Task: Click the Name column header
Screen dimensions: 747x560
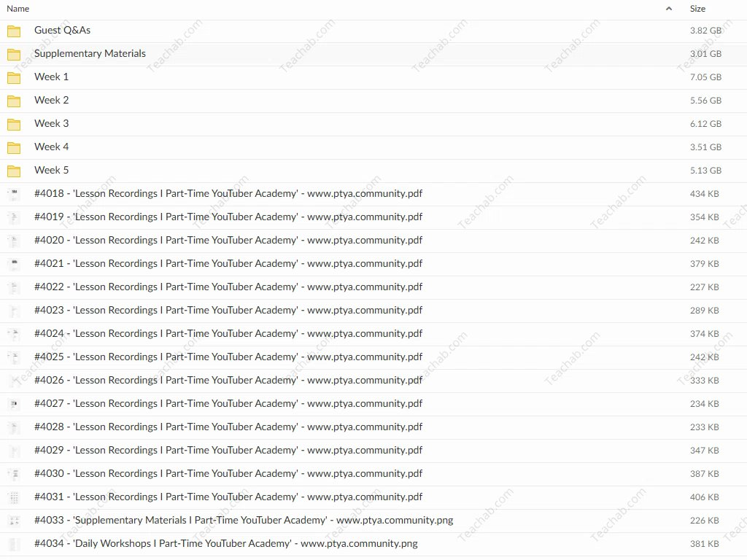Action: 18,9
